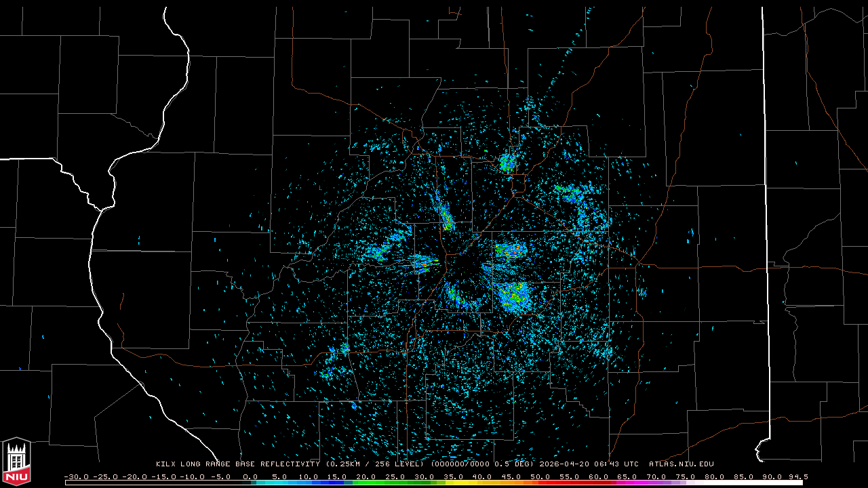Click the 50.0 label on reflectivity scale
This screenshot has height=488, width=868.
(540, 476)
